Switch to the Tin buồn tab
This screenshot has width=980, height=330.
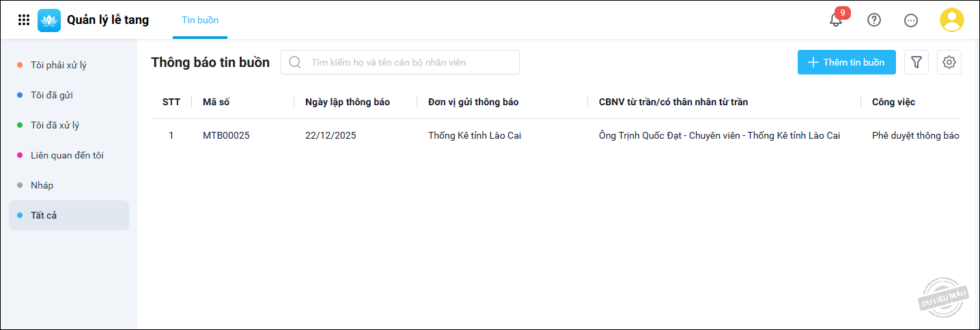pos(200,20)
